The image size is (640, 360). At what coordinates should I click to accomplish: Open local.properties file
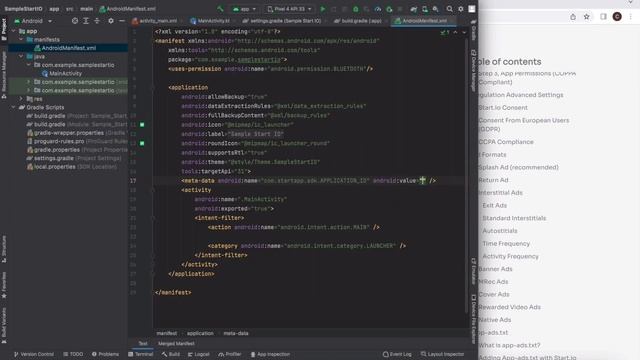51,167
